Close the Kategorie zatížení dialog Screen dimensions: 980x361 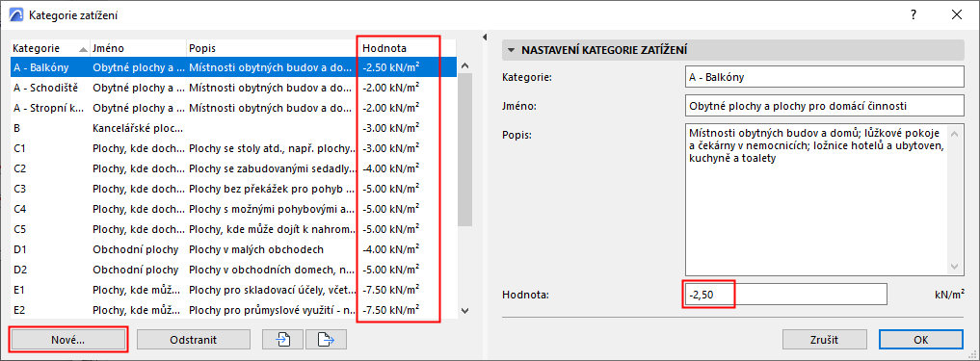point(956,15)
